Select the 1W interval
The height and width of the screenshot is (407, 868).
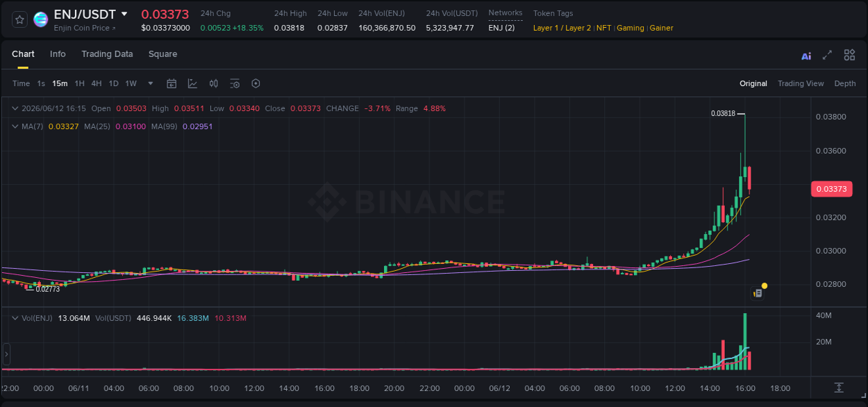(131, 83)
